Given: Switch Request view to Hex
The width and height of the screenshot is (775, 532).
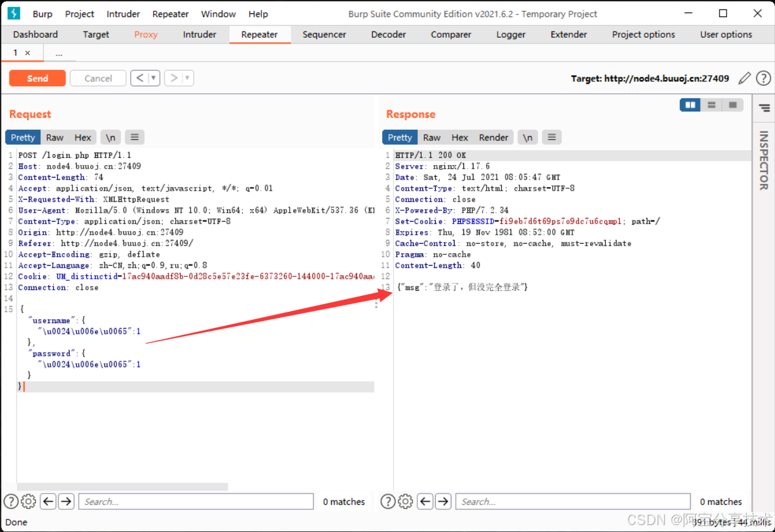Looking at the screenshot, I should (x=83, y=137).
